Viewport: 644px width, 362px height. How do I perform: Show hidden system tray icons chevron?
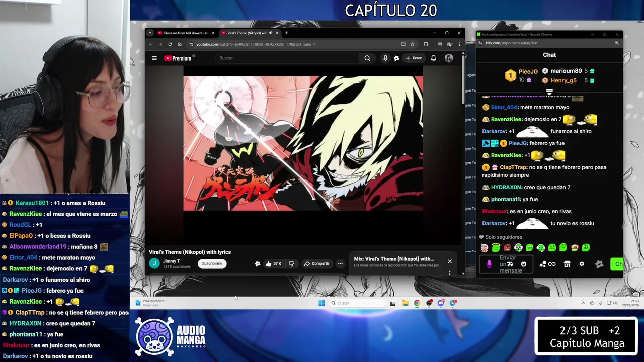tap(583, 303)
